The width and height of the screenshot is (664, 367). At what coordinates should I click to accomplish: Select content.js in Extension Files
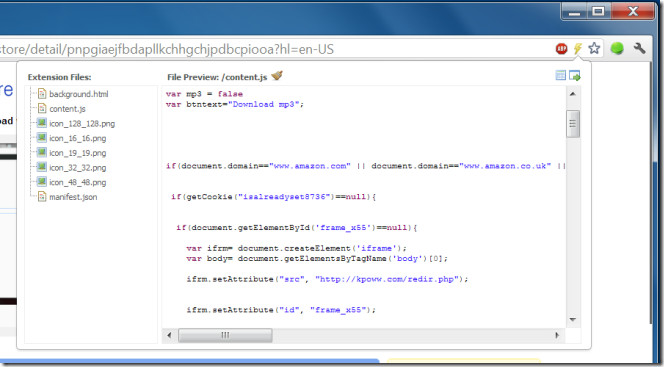click(67, 109)
